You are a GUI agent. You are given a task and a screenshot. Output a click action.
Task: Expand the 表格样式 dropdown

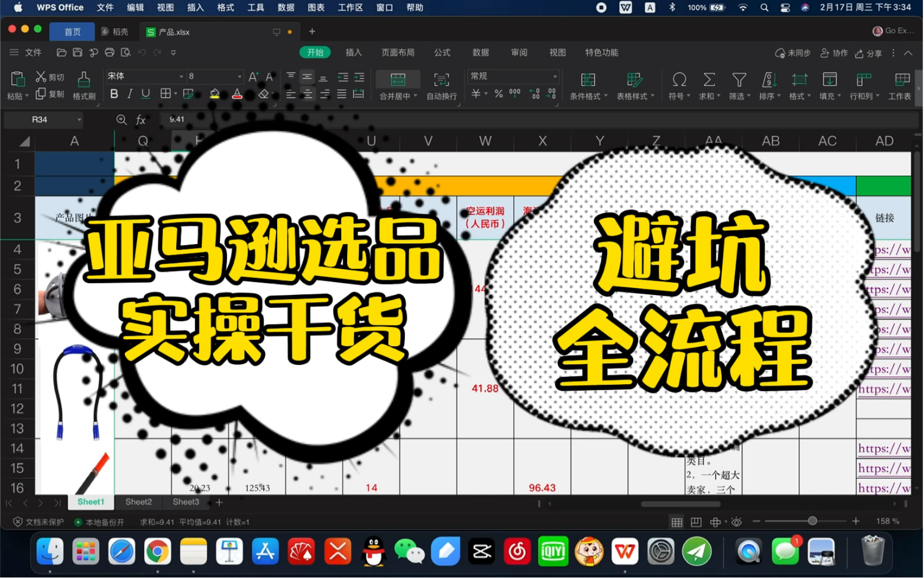tap(652, 96)
